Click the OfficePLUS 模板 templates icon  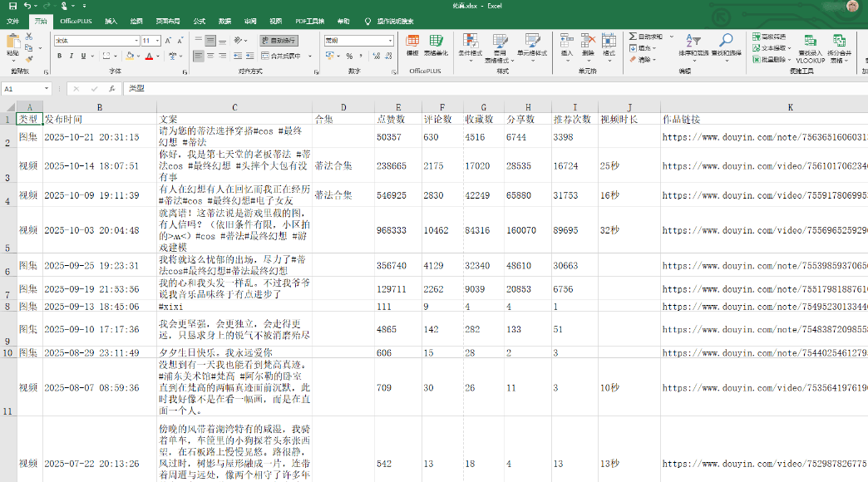[x=413, y=40]
